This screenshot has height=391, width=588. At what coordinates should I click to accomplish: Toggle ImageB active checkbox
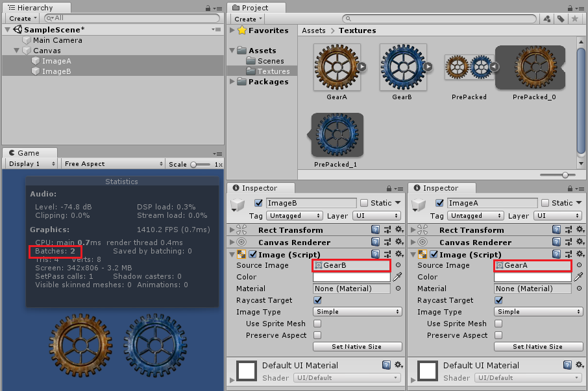tap(258, 203)
